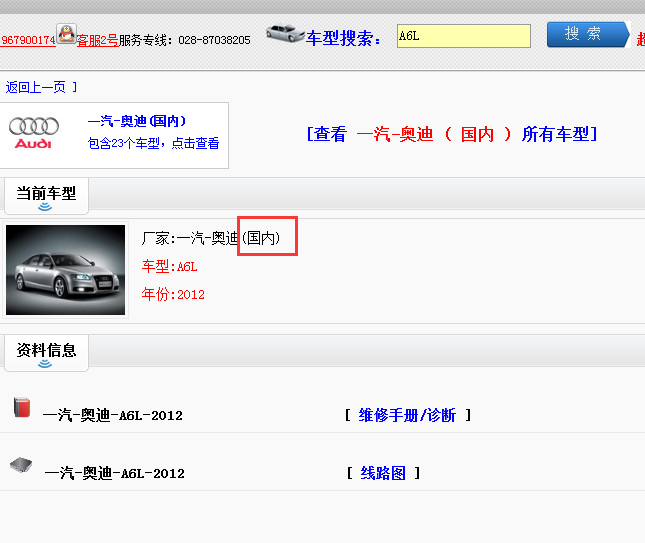Click the vehicle search input field containing A6L

point(464,36)
